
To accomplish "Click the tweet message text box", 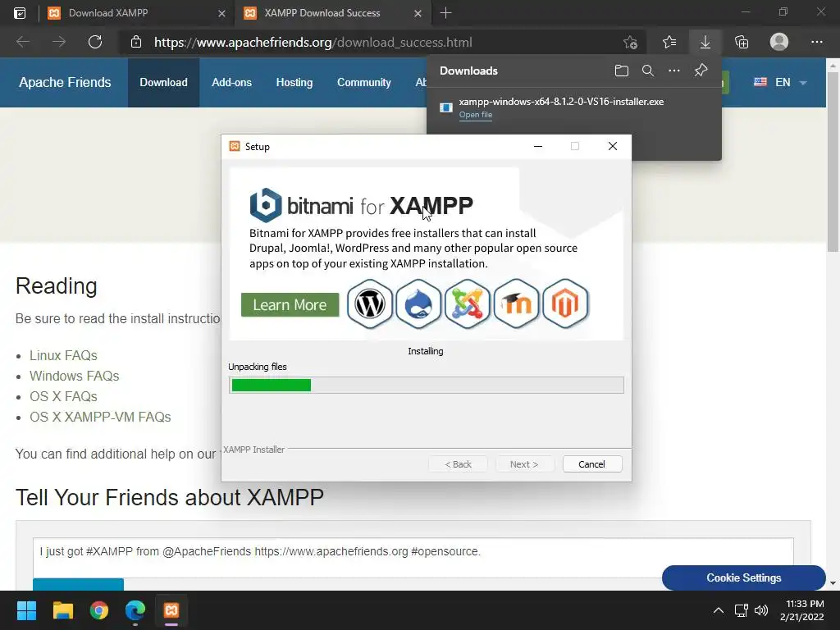I will [413, 557].
